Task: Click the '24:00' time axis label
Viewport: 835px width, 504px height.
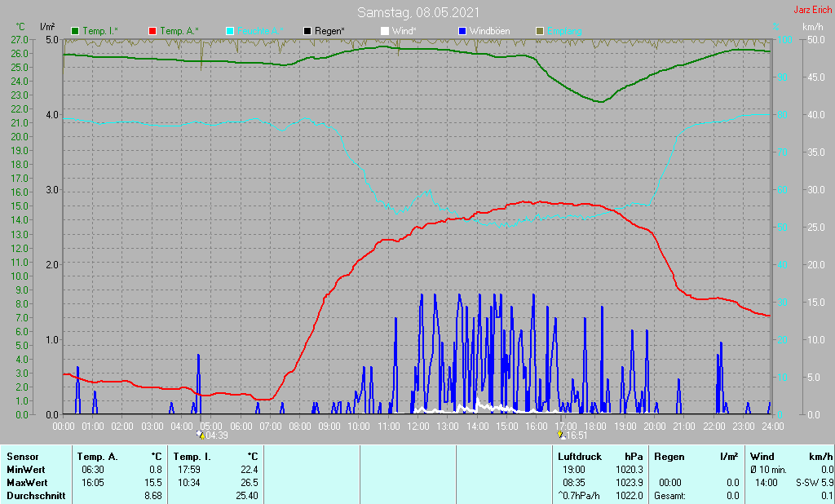Action: tap(773, 427)
